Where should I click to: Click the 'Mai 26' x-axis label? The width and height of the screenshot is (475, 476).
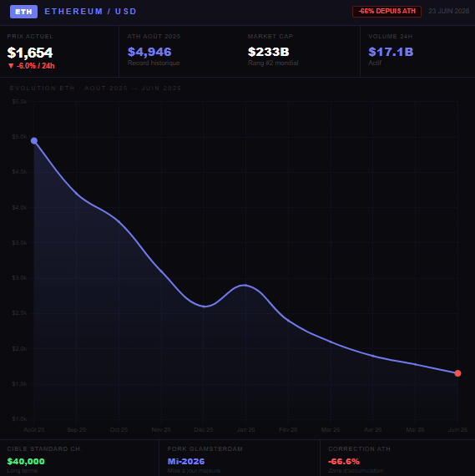coord(415,430)
